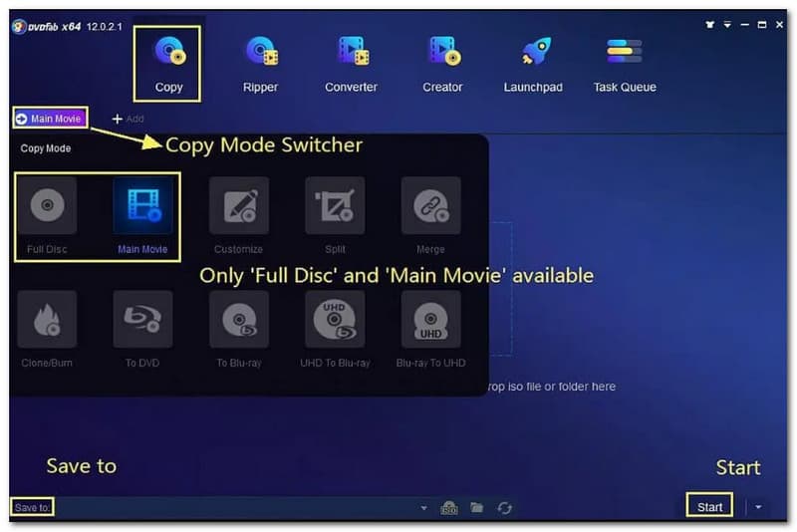Choose the Customize copy mode
Image resolution: width=797 pixels, height=532 pixels.
238,215
